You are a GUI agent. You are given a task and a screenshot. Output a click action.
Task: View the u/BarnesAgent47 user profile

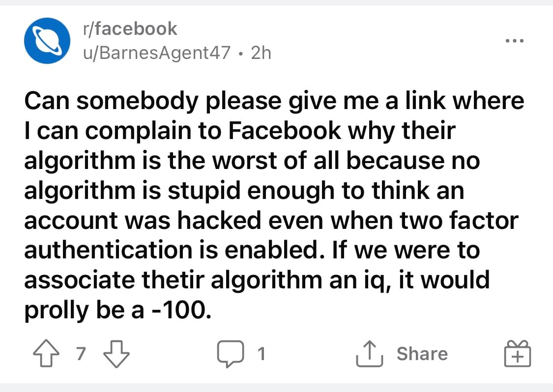pos(156,53)
